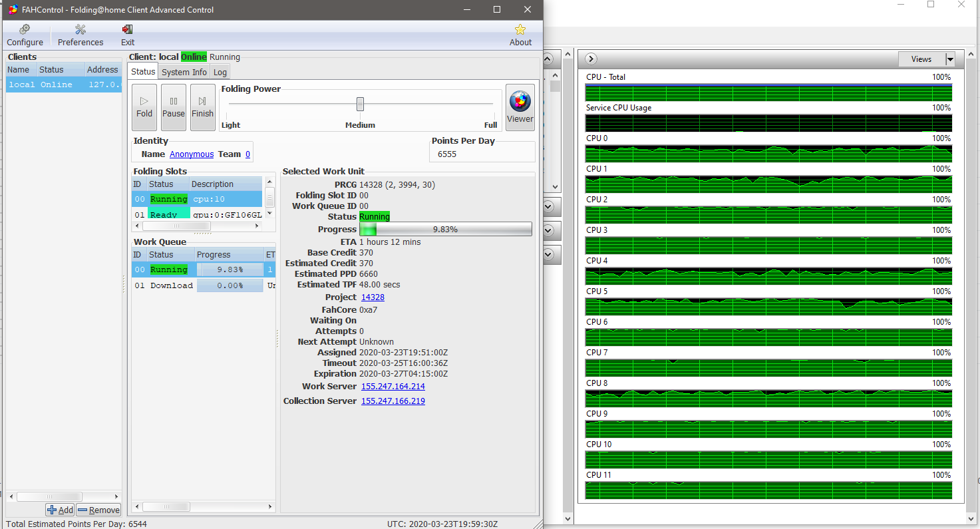Click the CPU - Total graph
The width and height of the screenshot is (980, 529).
tap(768, 92)
